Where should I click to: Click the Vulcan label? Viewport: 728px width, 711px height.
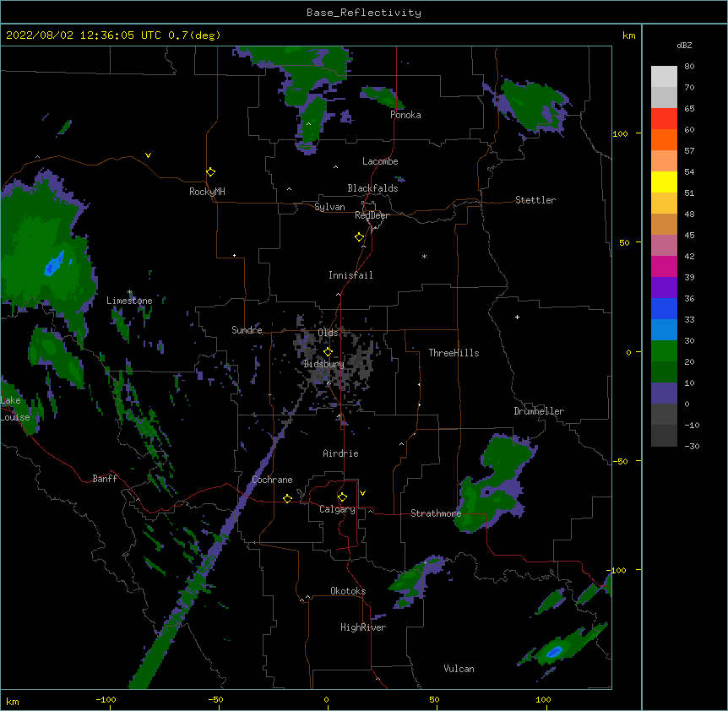(x=459, y=669)
